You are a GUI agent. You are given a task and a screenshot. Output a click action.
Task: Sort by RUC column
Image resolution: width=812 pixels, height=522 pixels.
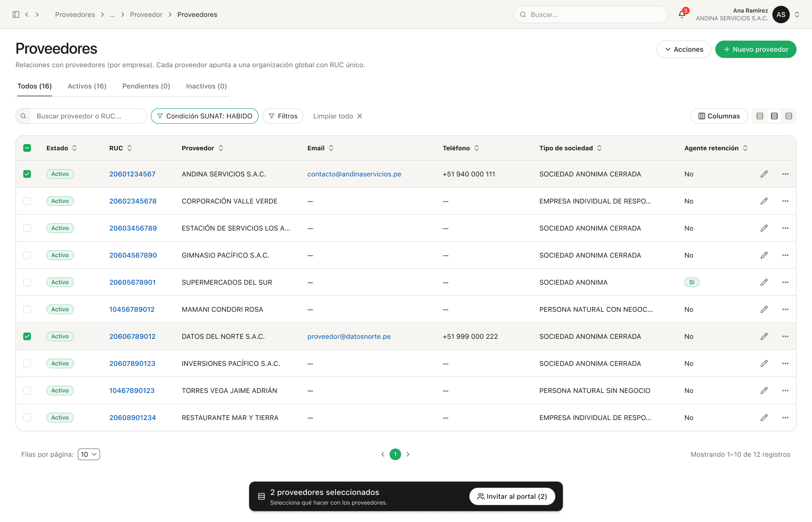coord(120,148)
